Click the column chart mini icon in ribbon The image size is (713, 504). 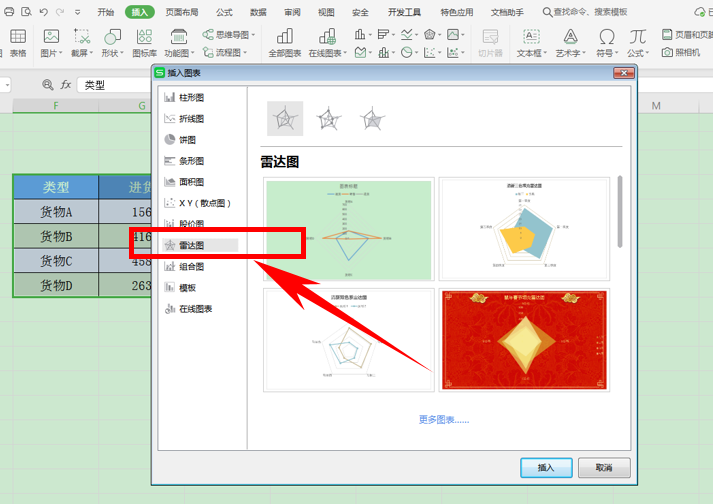coord(360,34)
